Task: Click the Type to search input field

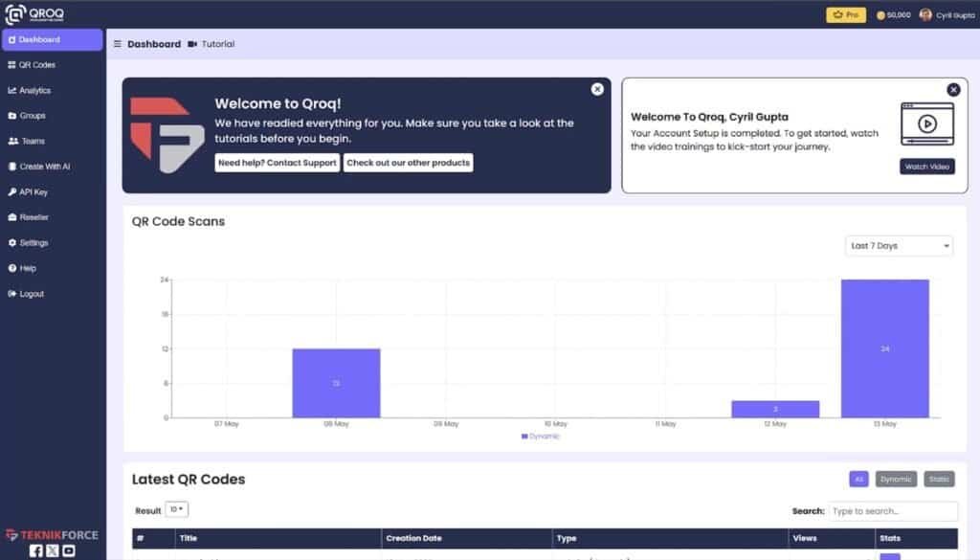Action: pyautogui.click(x=893, y=511)
